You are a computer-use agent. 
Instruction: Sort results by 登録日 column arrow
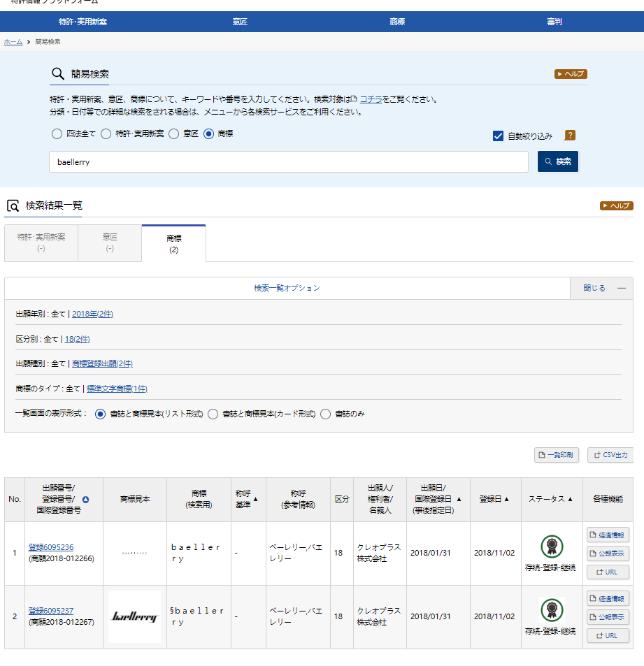tap(506, 499)
